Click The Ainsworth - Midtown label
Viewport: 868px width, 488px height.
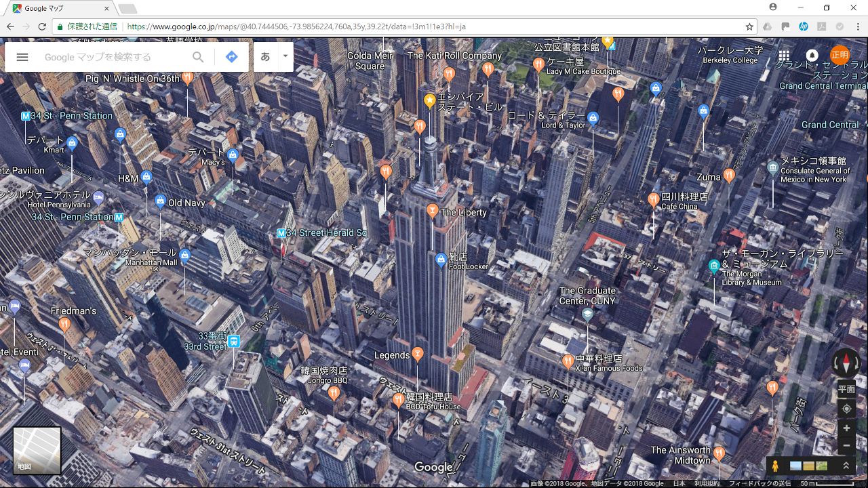click(x=680, y=455)
